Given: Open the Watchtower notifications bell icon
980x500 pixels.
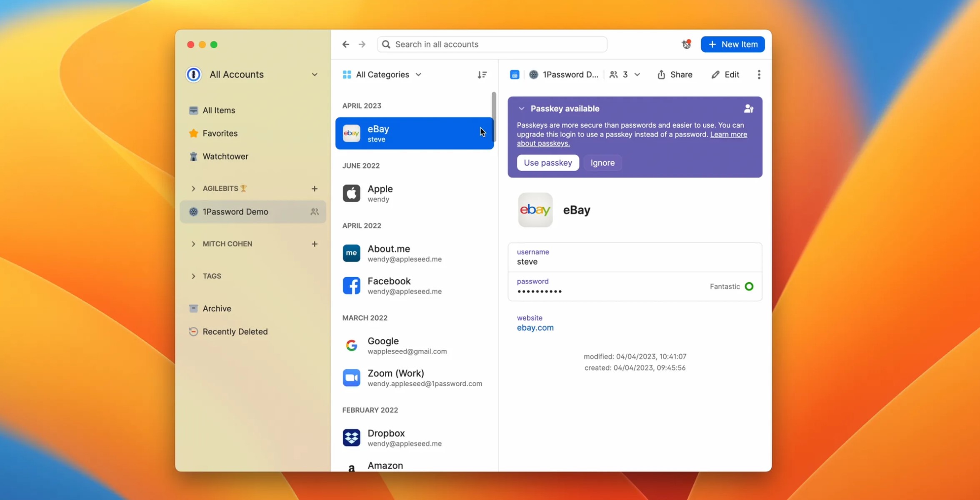Looking at the screenshot, I should click(x=686, y=44).
